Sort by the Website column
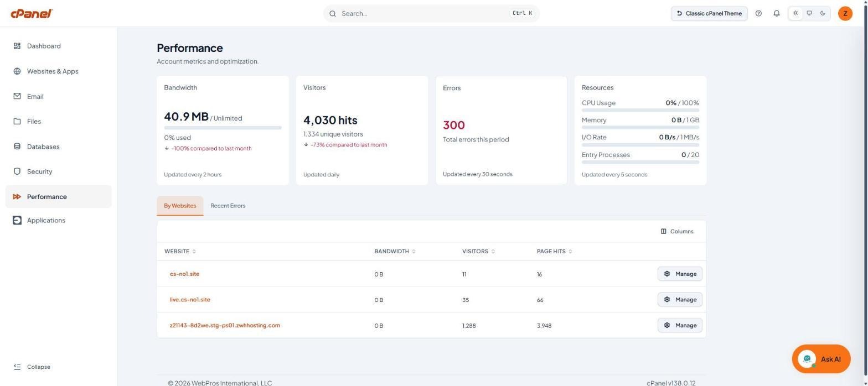 (x=180, y=251)
